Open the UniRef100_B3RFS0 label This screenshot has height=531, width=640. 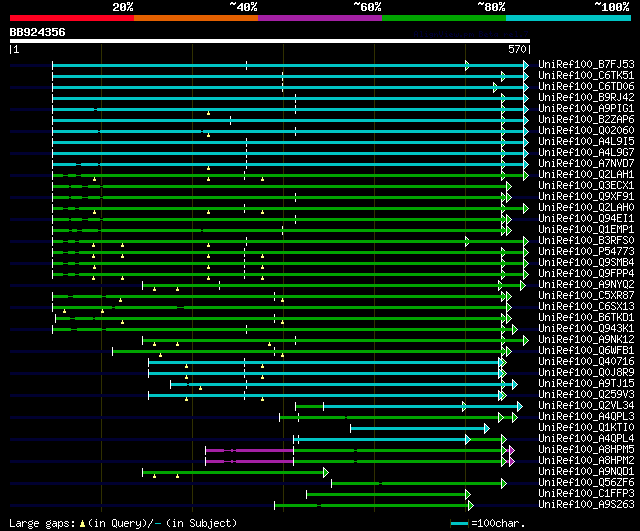click(x=586, y=241)
